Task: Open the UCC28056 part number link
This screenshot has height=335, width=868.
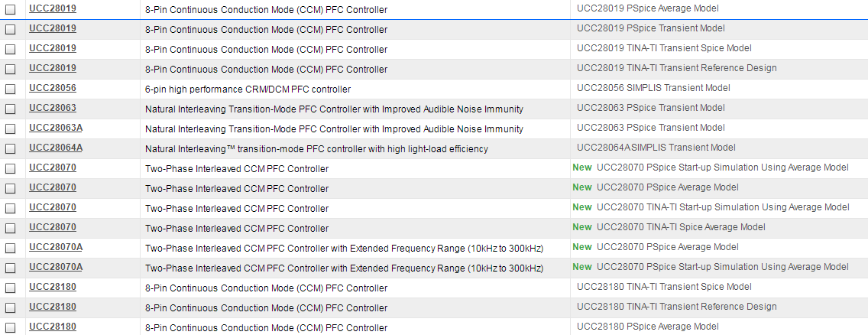Action: point(53,88)
